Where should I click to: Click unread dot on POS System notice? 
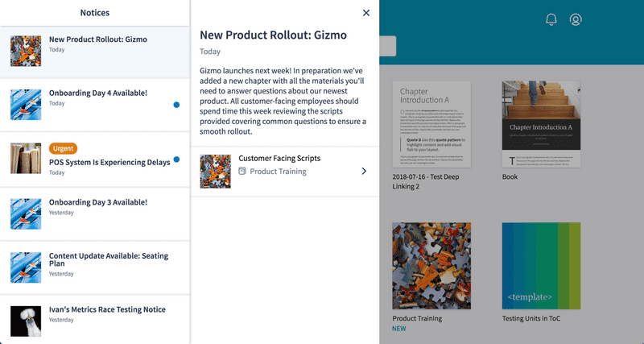click(176, 160)
